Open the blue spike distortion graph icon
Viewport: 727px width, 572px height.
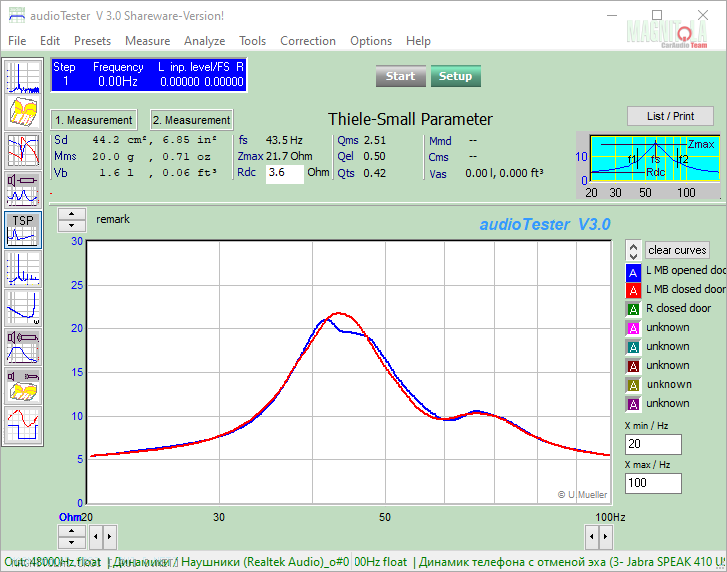(x=23, y=269)
